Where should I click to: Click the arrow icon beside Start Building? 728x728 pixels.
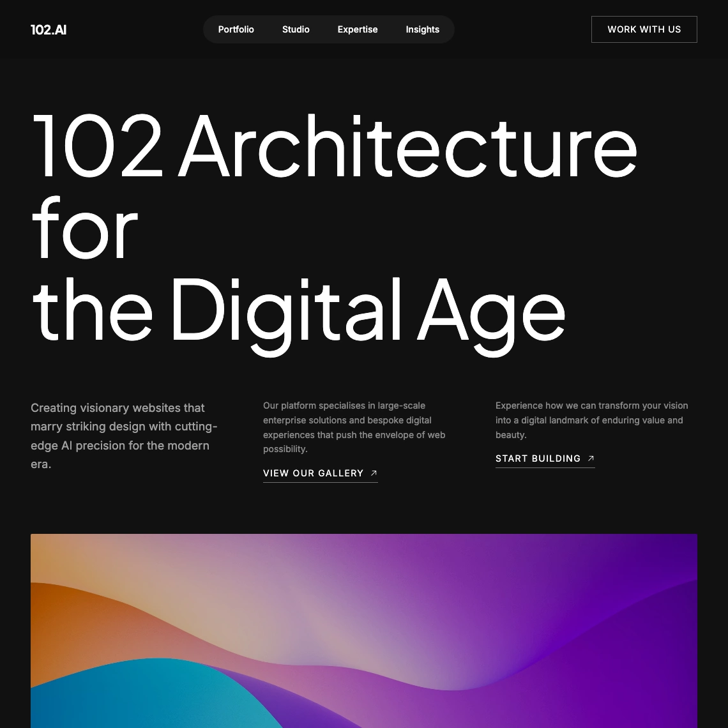pyautogui.click(x=591, y=459)
